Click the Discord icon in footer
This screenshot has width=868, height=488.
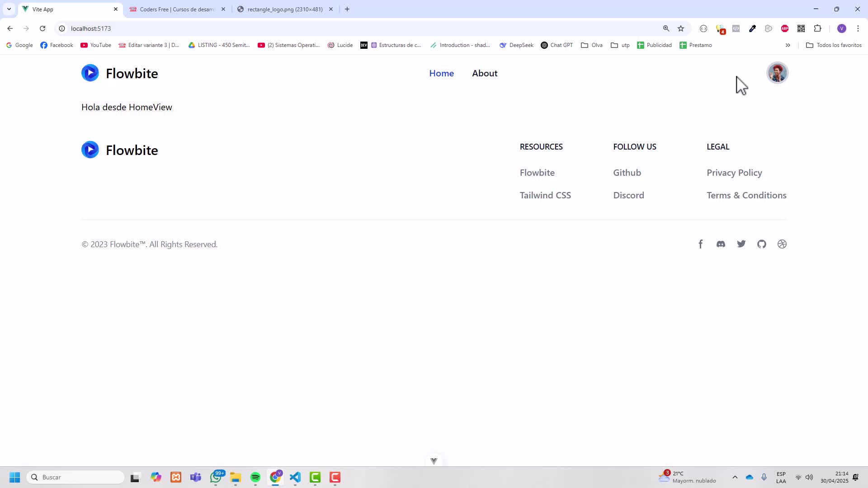[x=721, y=244]
